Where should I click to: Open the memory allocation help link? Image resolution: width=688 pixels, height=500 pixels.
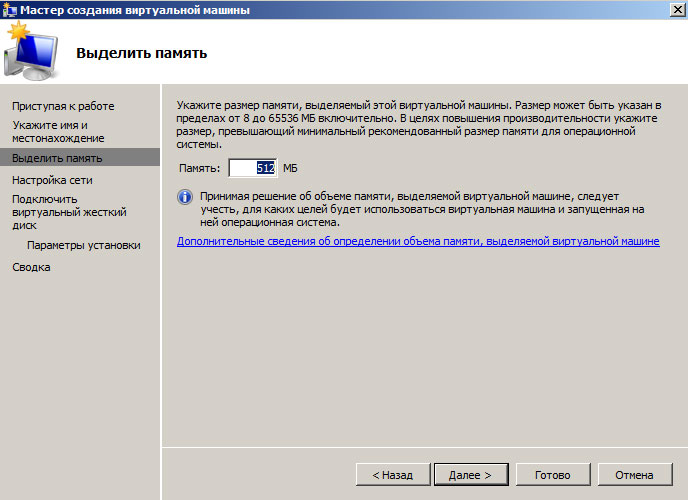click(x=418, y=241)
